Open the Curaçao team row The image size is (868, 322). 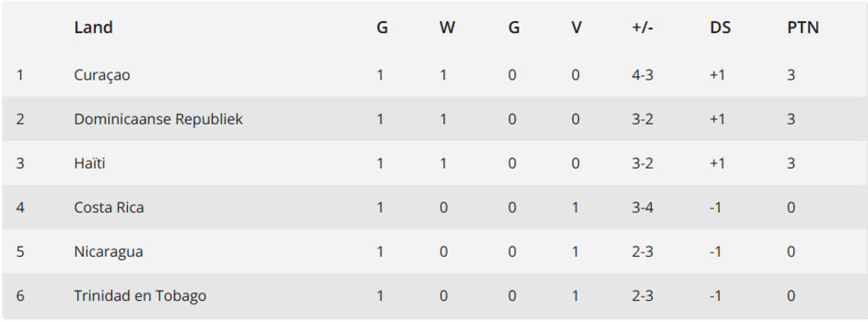pos(434,75)
